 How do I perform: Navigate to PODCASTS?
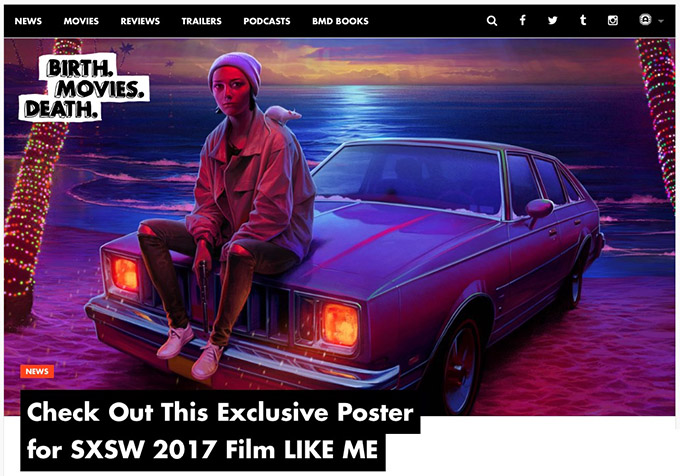coord(267,21)
